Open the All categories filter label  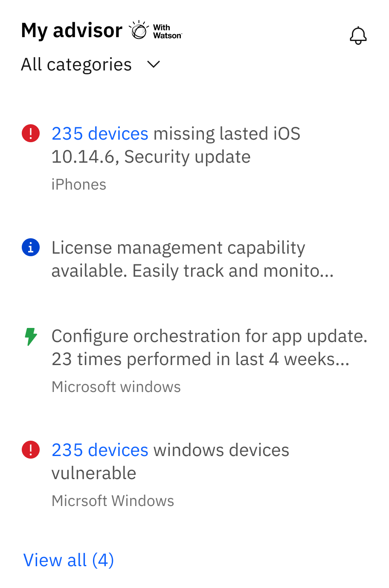(x=76, y=64)
